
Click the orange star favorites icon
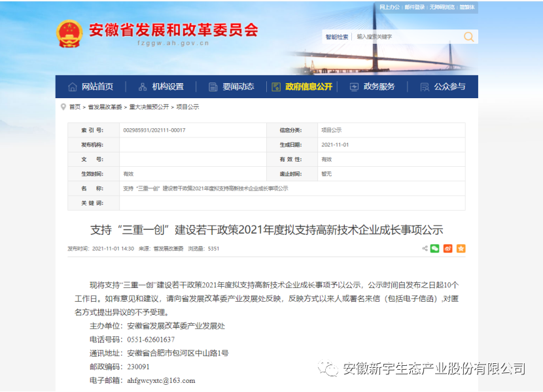(461, 249)
